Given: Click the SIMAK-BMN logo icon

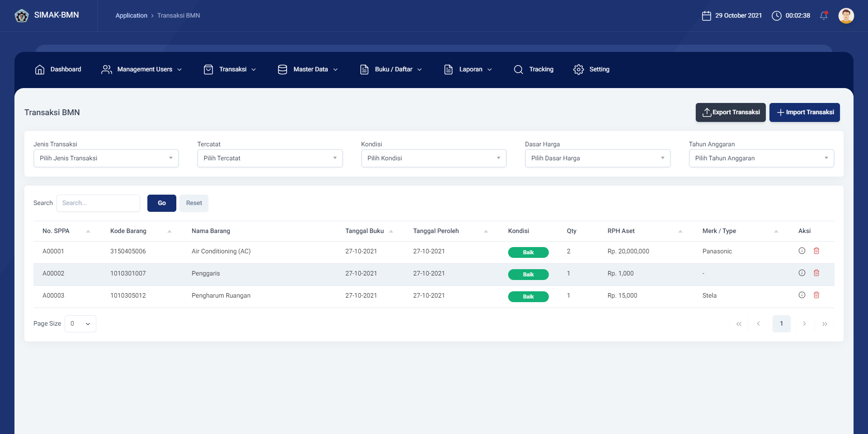Looking at the screenshot, I should [x=21, y=16].
